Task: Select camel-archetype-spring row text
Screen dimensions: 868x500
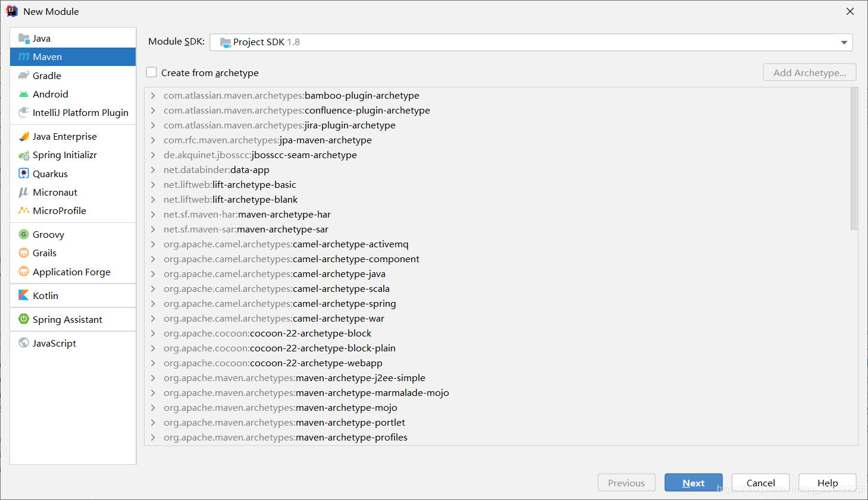Action: pos(280,304)
